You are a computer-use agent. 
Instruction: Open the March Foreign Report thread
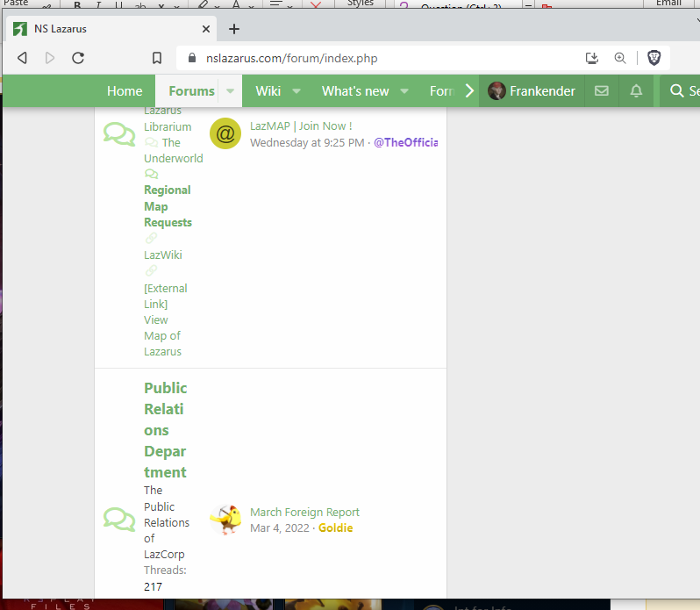click(x=304, y=512)
